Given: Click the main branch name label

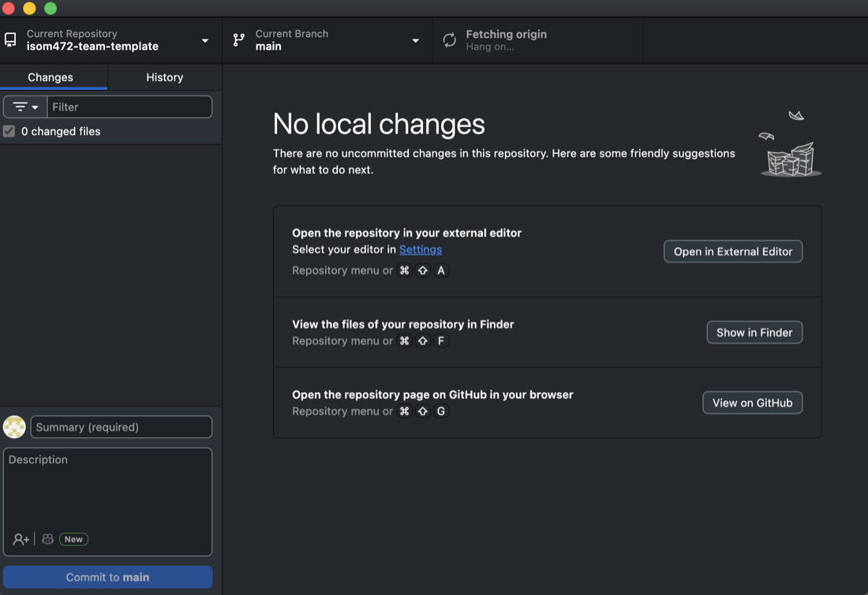Looking at the screenshot, I should [x=268, y=47].
